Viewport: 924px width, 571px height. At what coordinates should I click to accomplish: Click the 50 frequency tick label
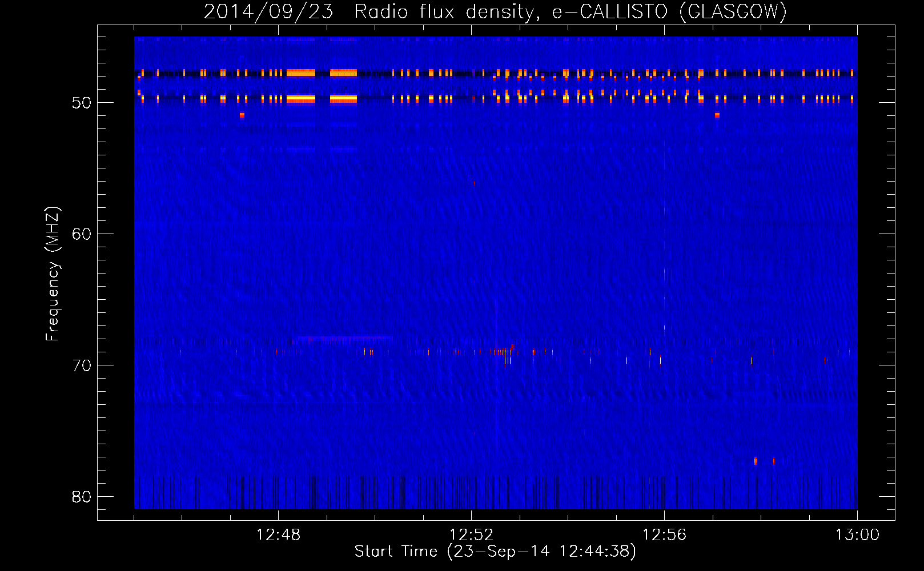click(82, 103)
